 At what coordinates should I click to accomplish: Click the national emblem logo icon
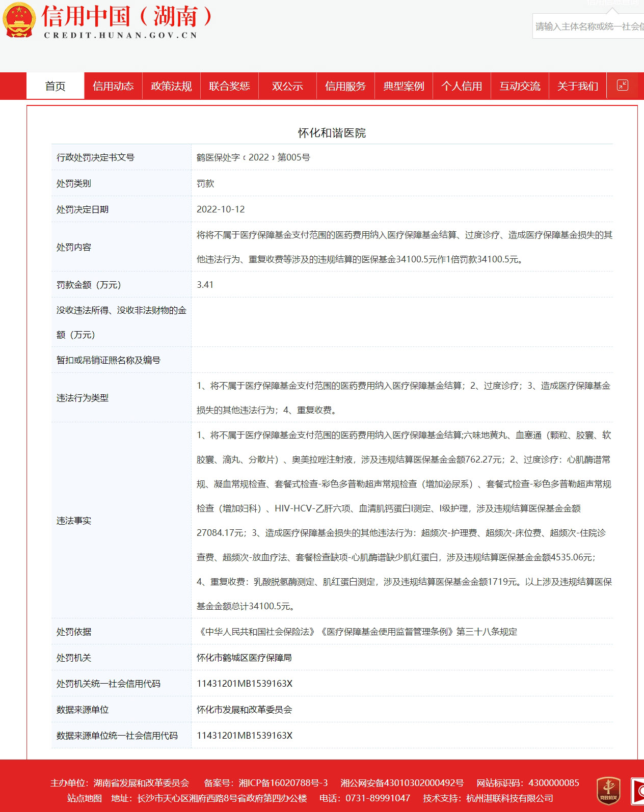click(x=19, y=20)
